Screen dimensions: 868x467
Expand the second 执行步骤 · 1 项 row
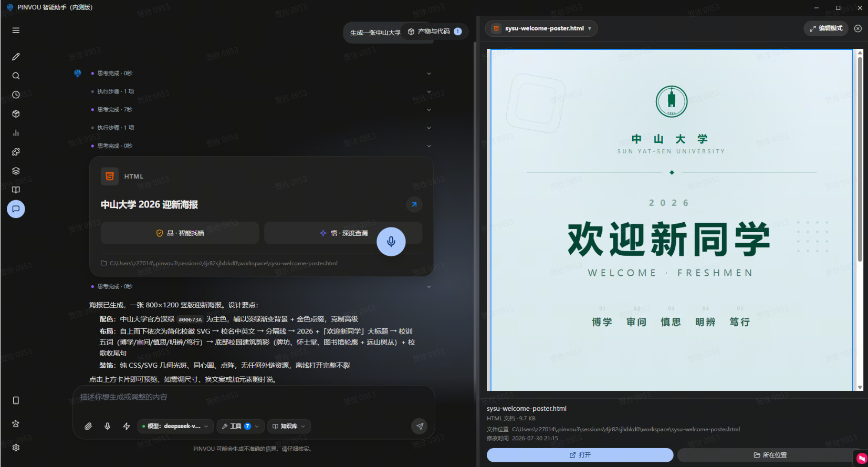click(x=261, y=128)
